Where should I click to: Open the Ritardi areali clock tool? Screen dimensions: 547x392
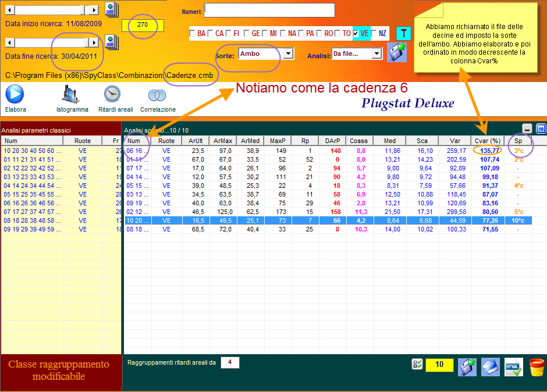click(112, 94)
